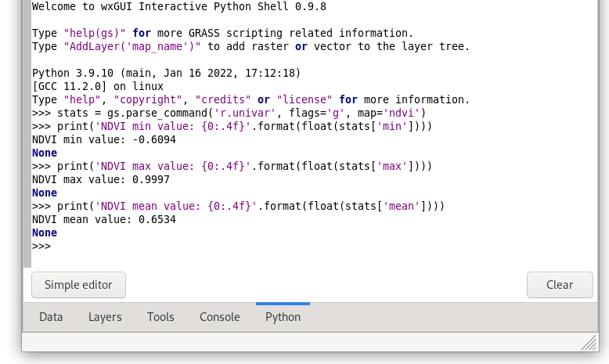This screenshot has width=609, height=364.
Task: Switch to the Data tab
Action: (x=51, y=317)
